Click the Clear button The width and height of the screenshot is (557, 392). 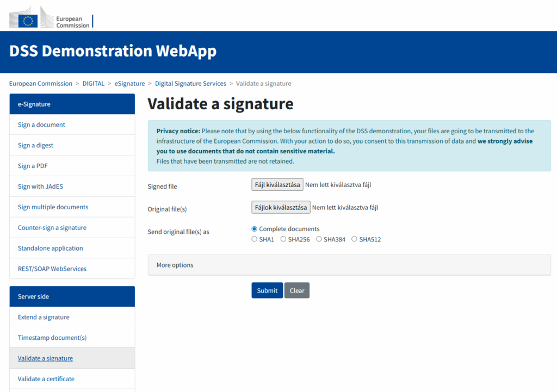pyautogui.click(x=296, y=290)
